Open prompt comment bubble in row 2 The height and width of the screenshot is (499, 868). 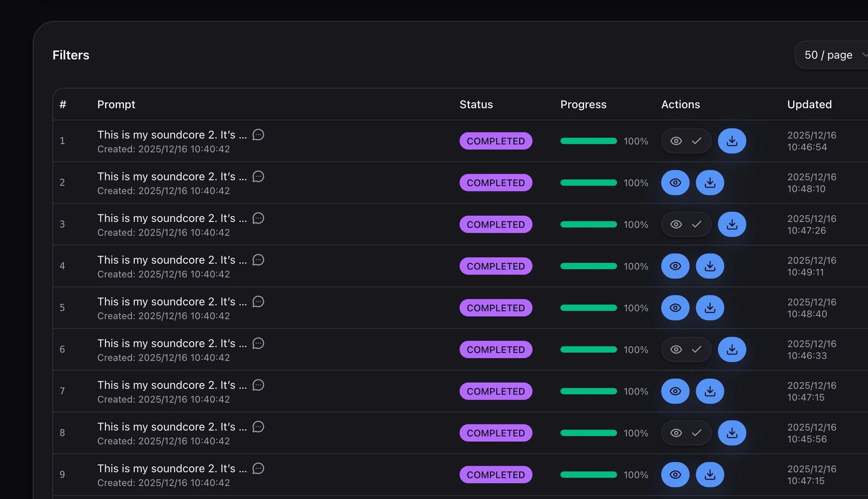258,176
